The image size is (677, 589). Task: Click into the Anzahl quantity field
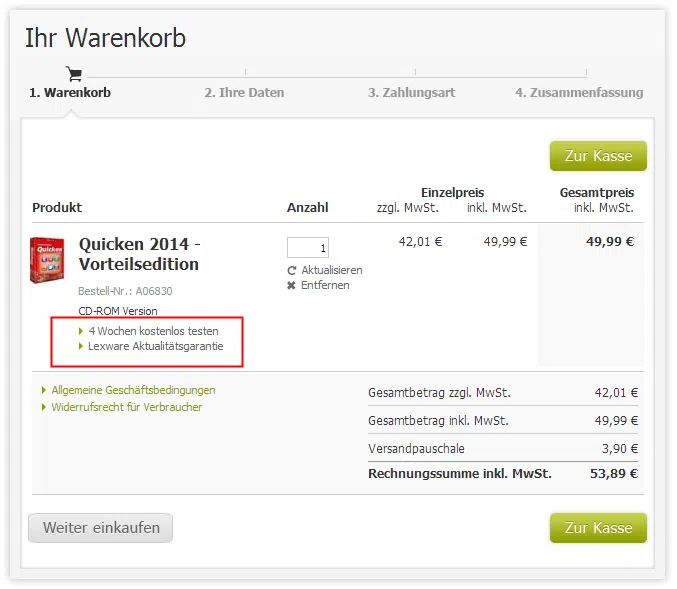308,247
